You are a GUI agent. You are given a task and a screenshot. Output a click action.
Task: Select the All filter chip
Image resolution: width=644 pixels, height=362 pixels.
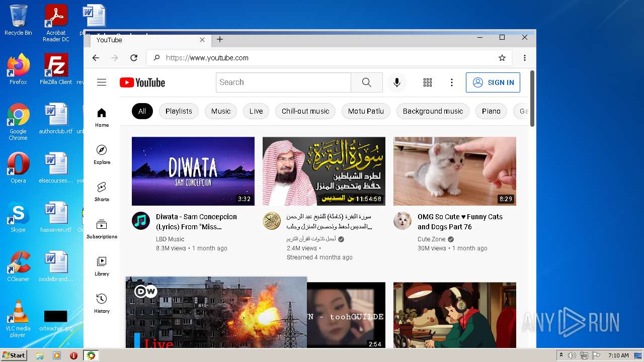pos(142,111)
